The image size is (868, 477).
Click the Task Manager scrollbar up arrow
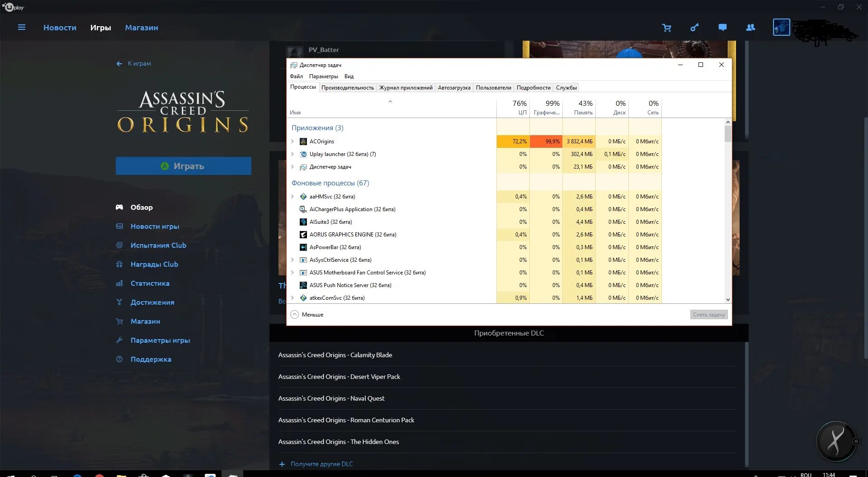[728, 122]
